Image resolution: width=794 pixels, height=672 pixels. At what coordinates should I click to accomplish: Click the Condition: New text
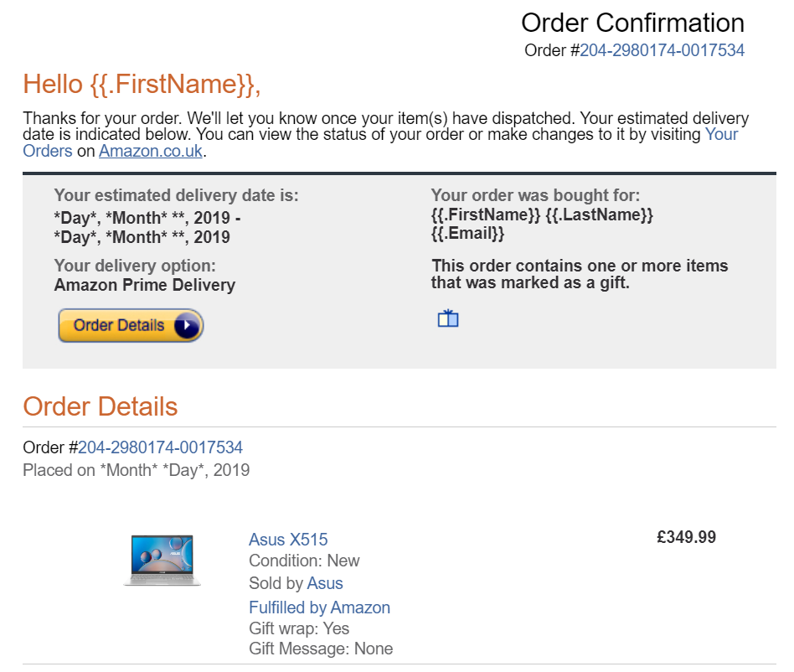(304, 561)
